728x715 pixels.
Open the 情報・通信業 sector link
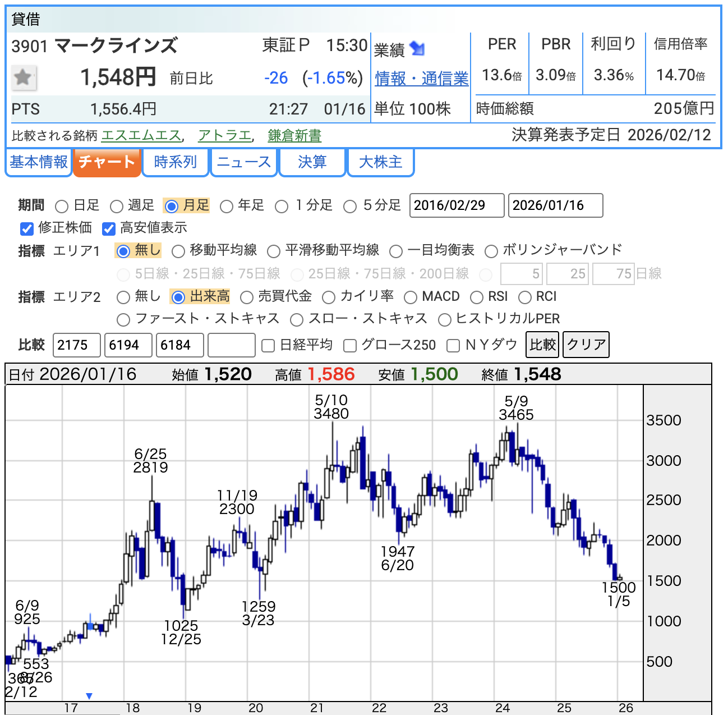point(421,79)
